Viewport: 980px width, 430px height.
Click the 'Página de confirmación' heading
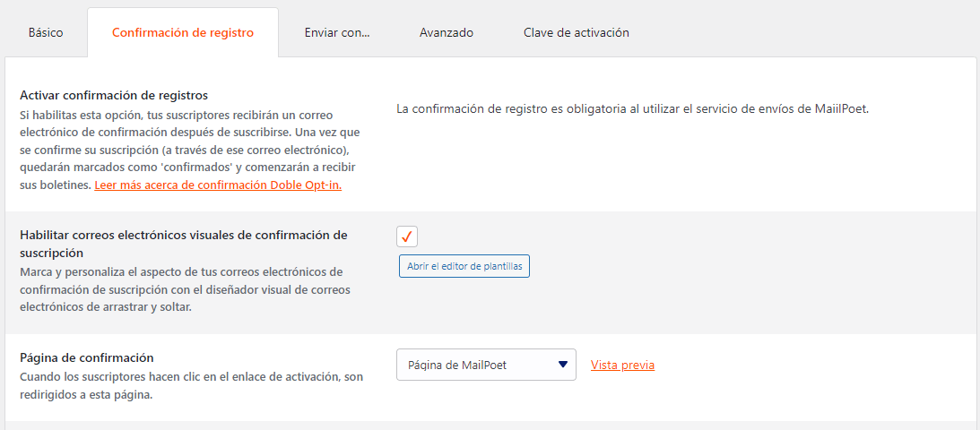(87, 358)
